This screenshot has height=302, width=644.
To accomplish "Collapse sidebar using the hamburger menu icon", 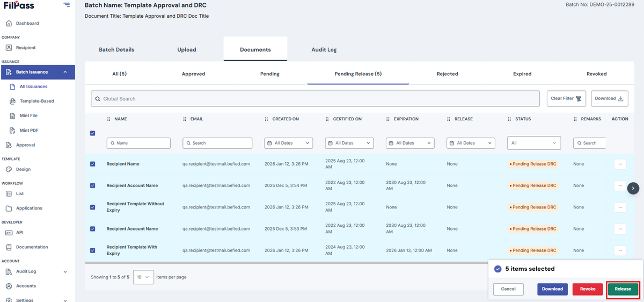I will (67, 5).
